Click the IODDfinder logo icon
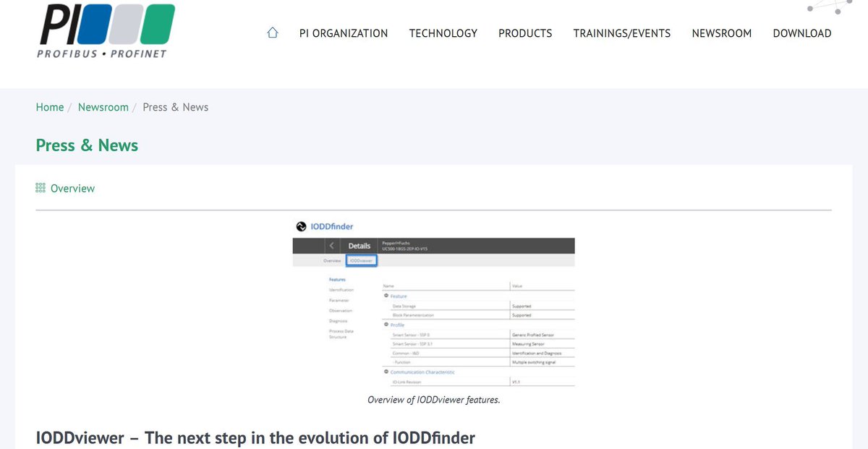The width and height of the screenshot is (868, 449). pos(301,226)
